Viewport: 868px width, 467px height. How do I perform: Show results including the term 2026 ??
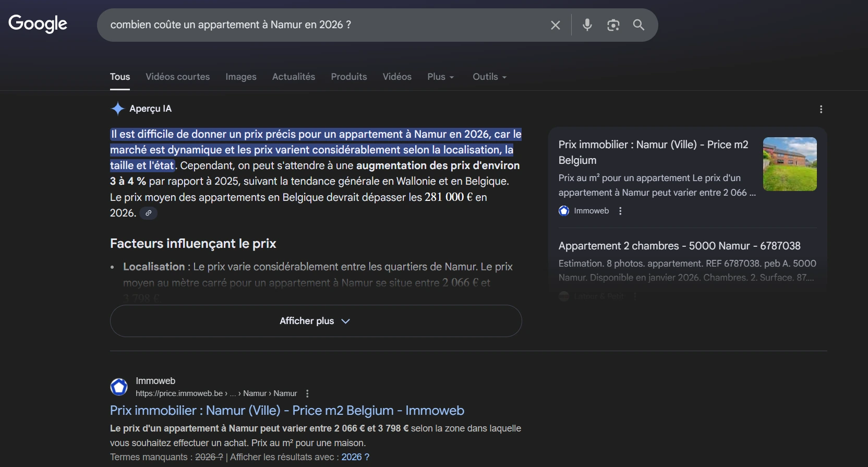[x=355, y=457]
